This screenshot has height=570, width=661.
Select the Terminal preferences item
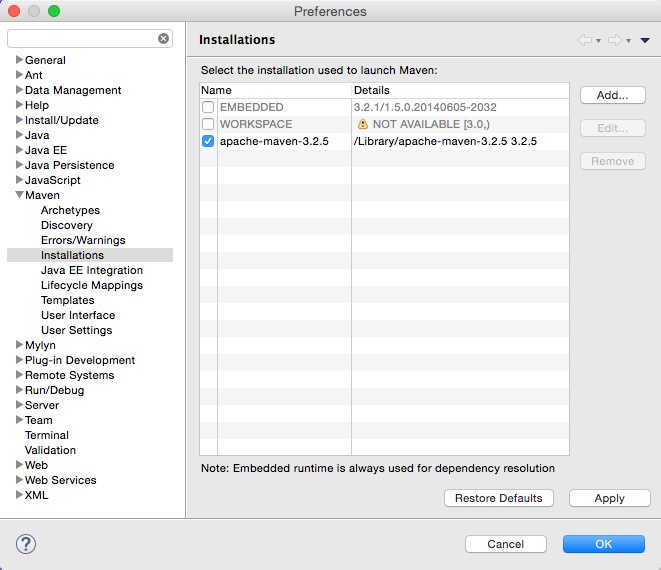point(46,435)
